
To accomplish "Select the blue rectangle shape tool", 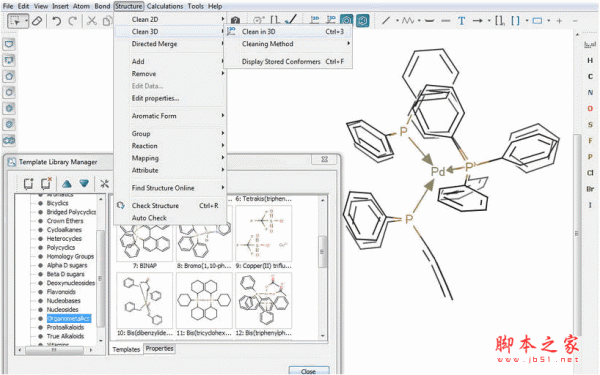I will point(538,21).
